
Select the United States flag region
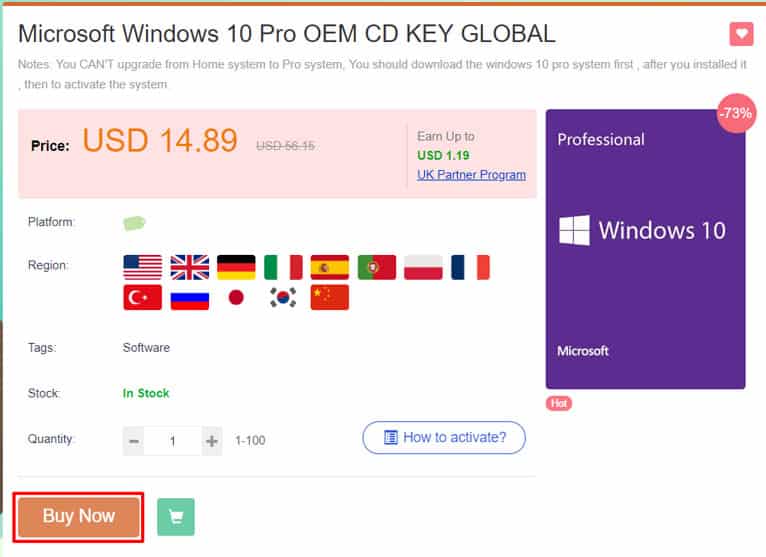(x=143, y=267)
